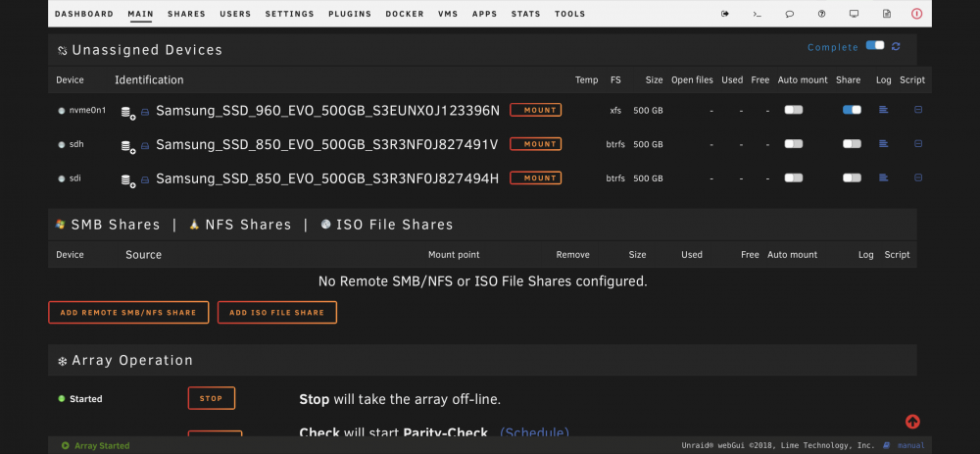
Task: Go to the Dashboard menu
Action: [x=84, y=14]
